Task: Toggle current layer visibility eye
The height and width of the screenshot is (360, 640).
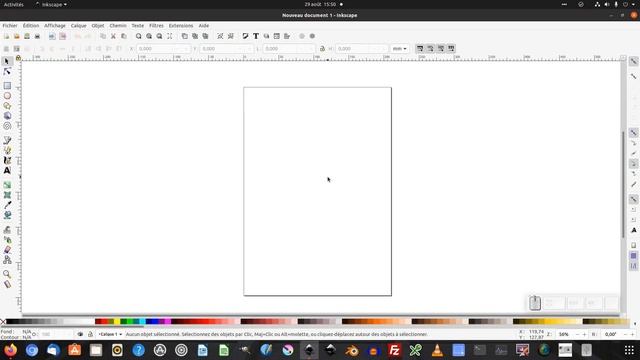Action: 80,334
